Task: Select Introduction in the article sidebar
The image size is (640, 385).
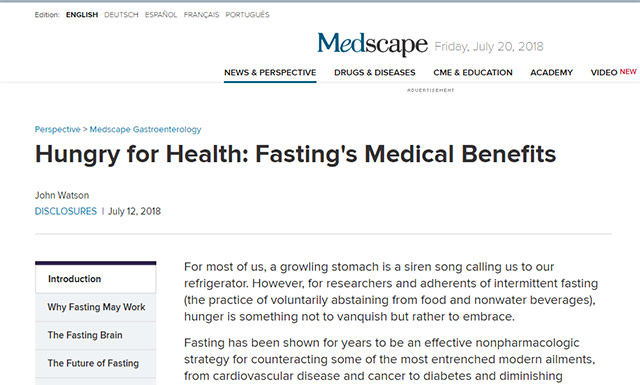Action: pyautogui.click(x=96, y=279)
